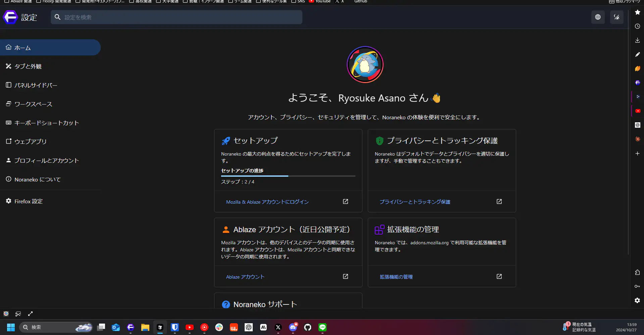Click the fullscreen expand arrows in status bar

30,314
